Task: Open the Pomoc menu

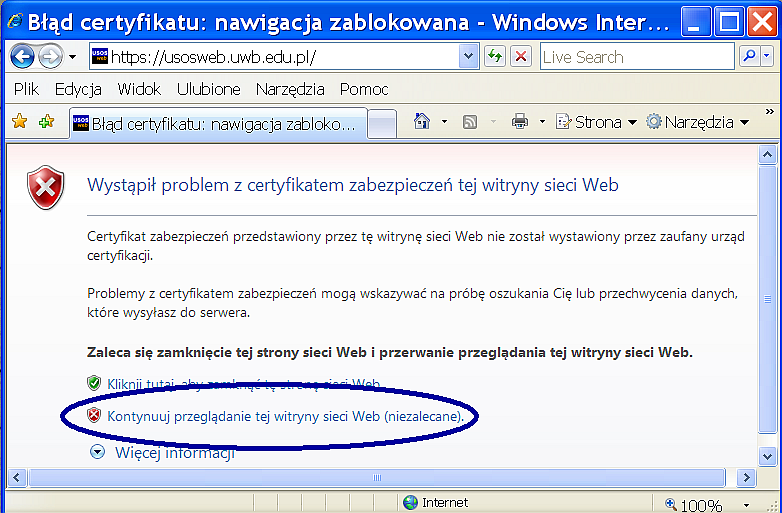Action: tap(364, 89)
